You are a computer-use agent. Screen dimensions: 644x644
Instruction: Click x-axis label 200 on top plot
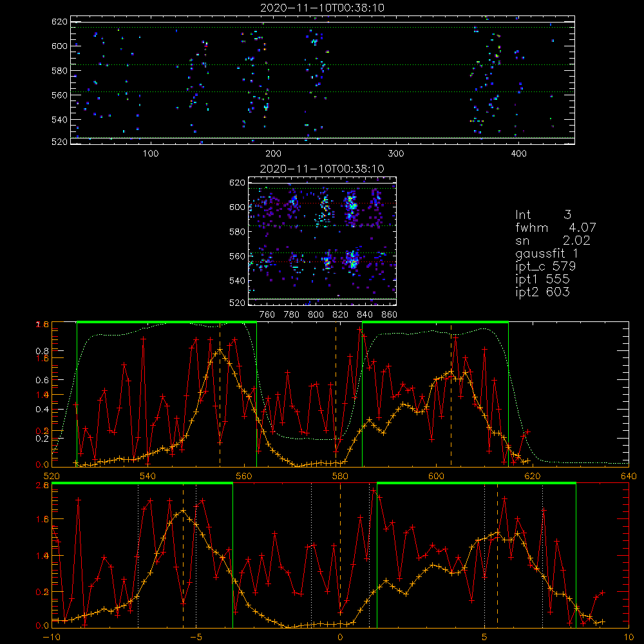click(273, 154)
